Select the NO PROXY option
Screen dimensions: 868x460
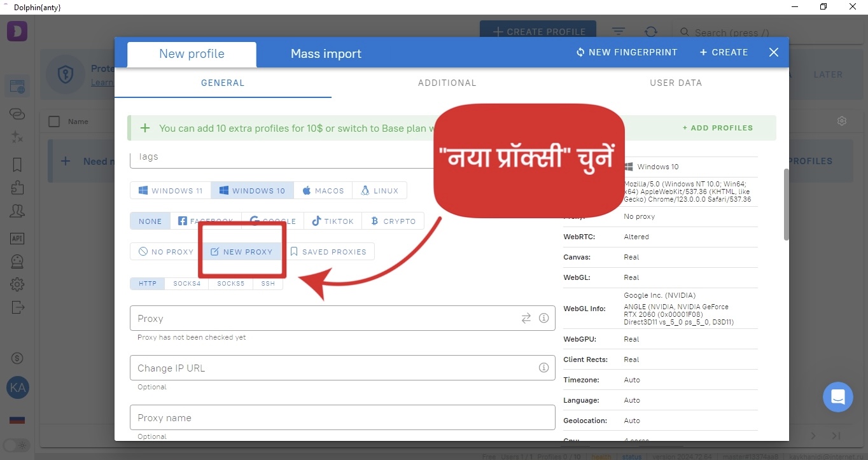pyautogui.click(x=166, y=251)
